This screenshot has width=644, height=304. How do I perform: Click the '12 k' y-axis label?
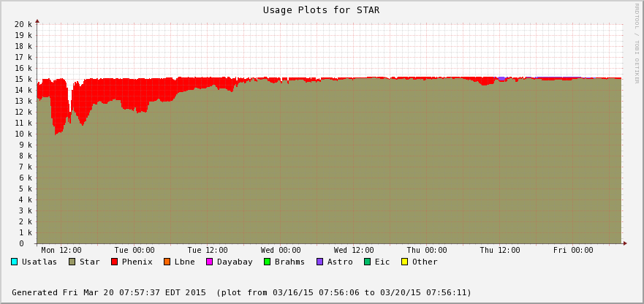click(x=23, y=112)
